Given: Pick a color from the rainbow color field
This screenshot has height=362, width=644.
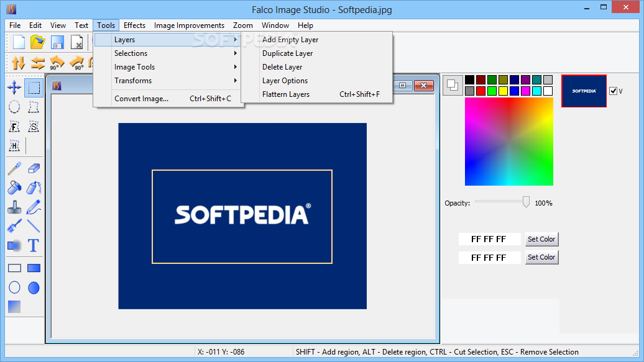Looking at the screenshot, I should click(509, 142).
